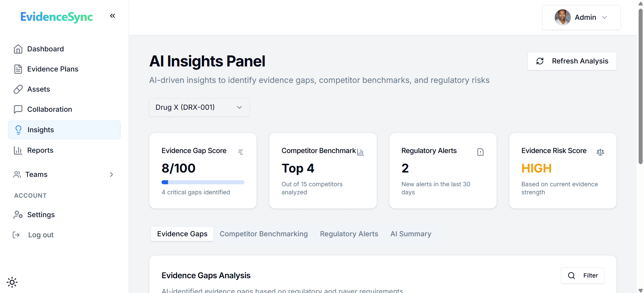Log out from the sidebar
This screenshot has height=293, width=644.
(41, 235)
